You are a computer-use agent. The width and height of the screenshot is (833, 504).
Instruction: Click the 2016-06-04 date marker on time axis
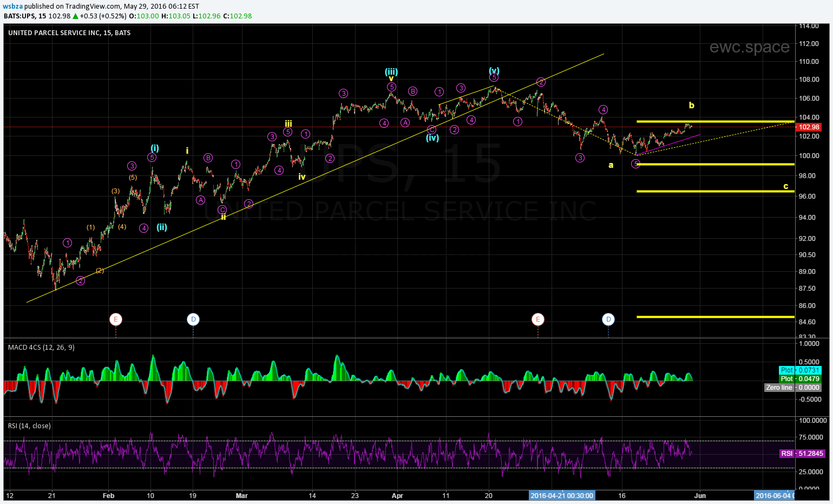point(775,495)
